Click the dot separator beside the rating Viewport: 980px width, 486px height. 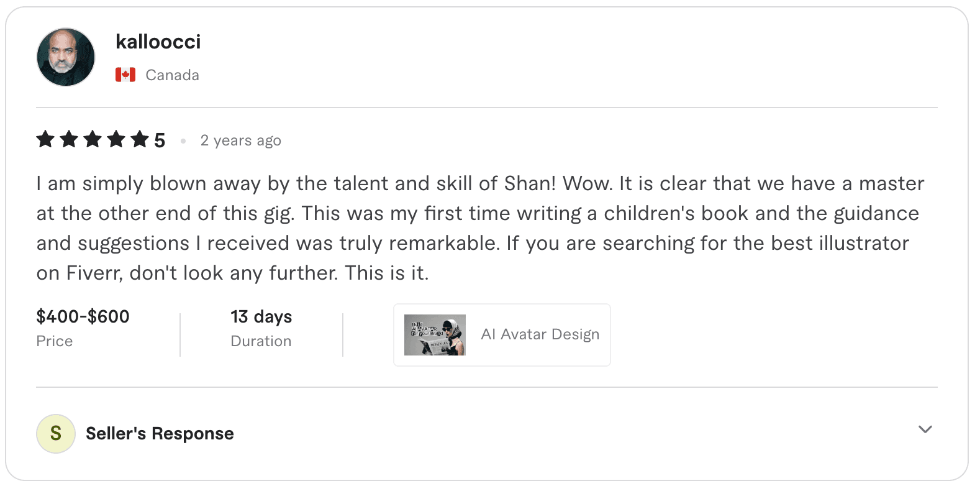pos(183,141)
